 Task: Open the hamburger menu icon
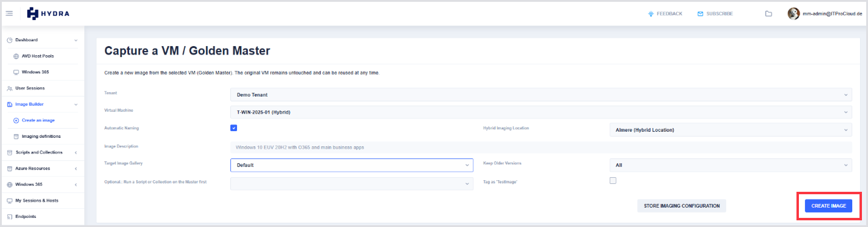(x=9, y=13)
